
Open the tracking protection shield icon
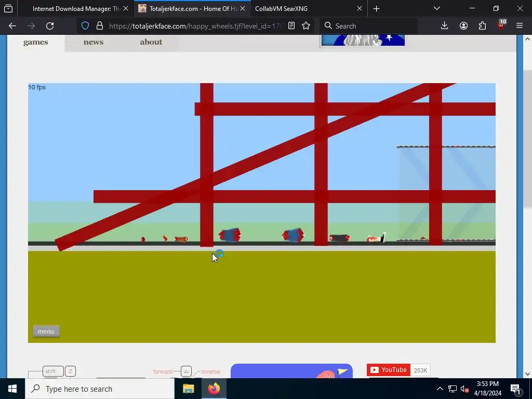tap(85, 26)
